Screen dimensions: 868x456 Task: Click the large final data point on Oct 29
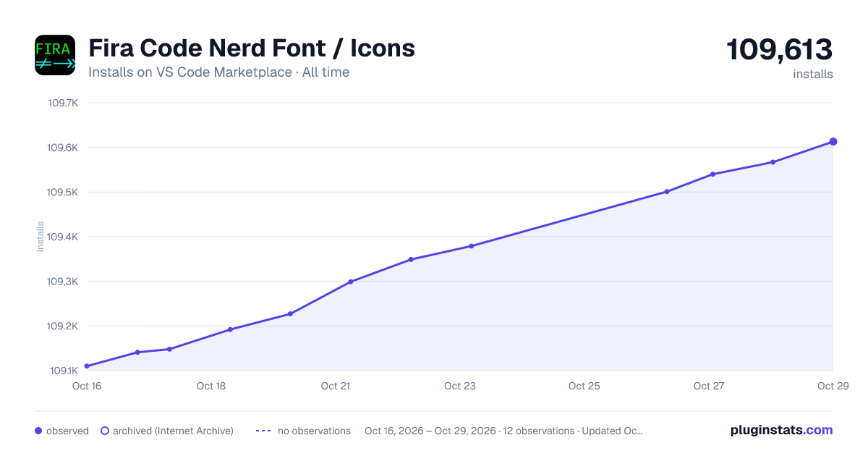tap(833, 142)
